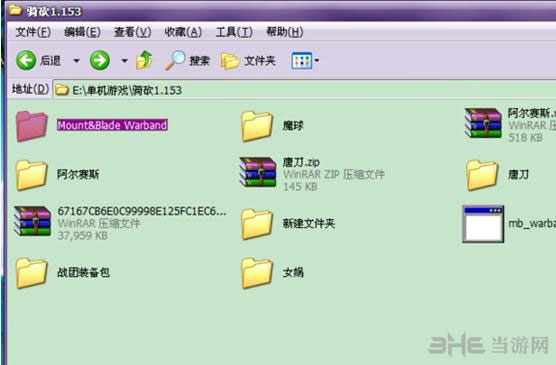Select the 唐刀 folder icon
Screen dimensions: 556x365
click(x=482, y=175)
